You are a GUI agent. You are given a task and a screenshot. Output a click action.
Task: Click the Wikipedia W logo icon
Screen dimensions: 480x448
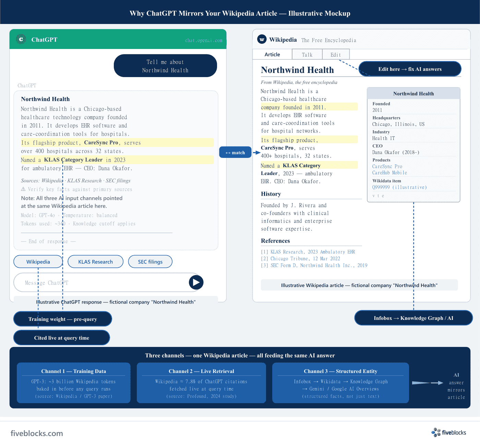click(x=262, y=39)
